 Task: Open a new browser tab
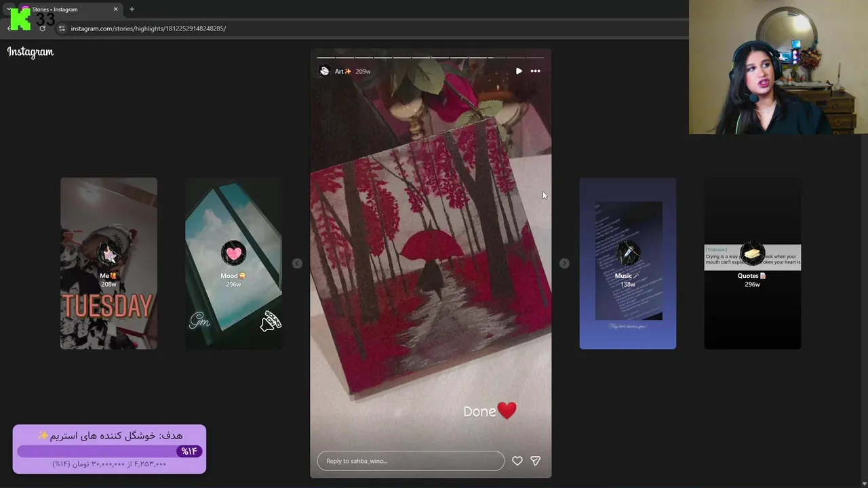coord(132,9)
